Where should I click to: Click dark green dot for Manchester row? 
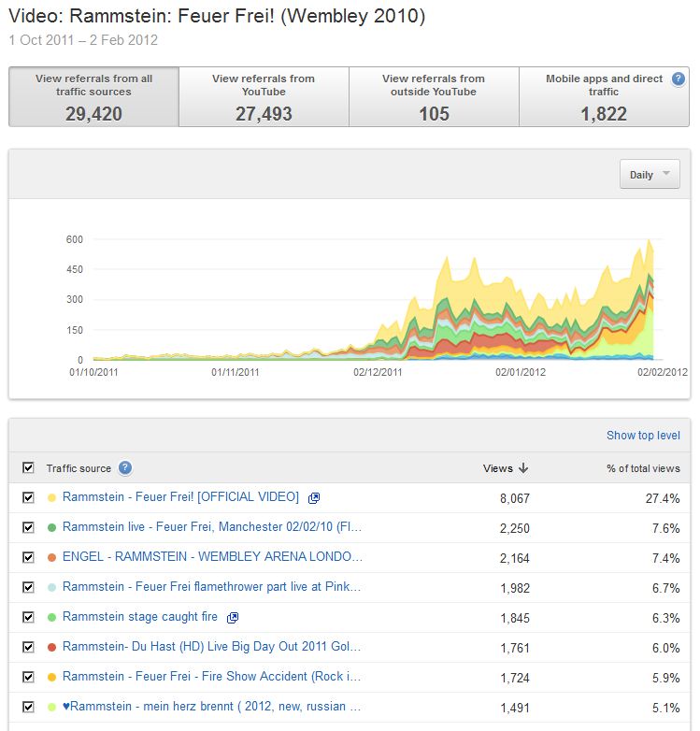(51, 528)
